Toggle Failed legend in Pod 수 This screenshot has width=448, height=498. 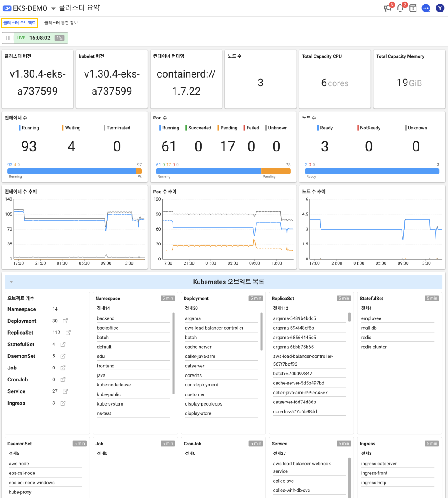[251, 128]
